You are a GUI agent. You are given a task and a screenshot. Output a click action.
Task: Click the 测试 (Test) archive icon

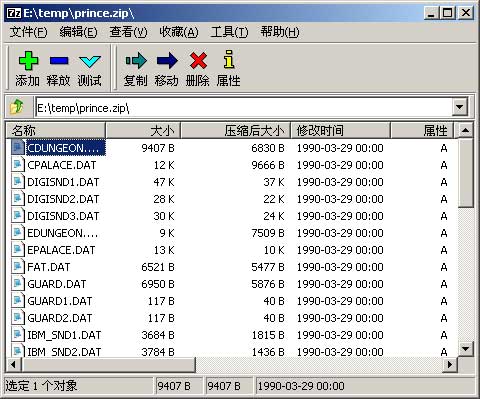90,61
